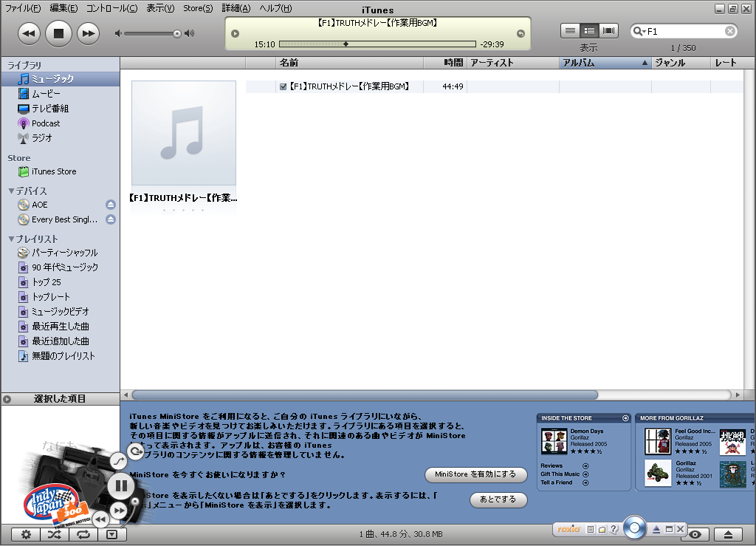The width and height of the screenshot is (756, 546).
Task: Click the max volume speaker icon
Action: [x=190, y=33]
